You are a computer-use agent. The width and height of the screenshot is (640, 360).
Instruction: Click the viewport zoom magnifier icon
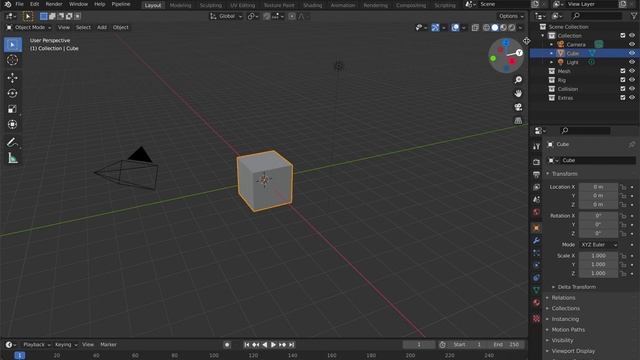(x=518, y=80)
